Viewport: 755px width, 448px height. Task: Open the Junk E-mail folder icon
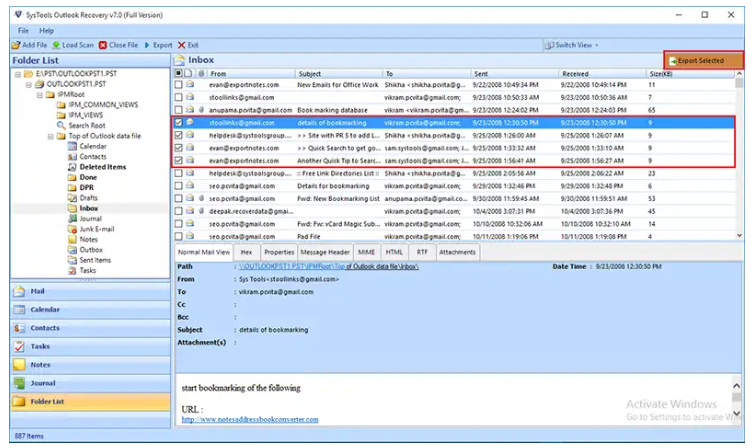tap(72, 229)
